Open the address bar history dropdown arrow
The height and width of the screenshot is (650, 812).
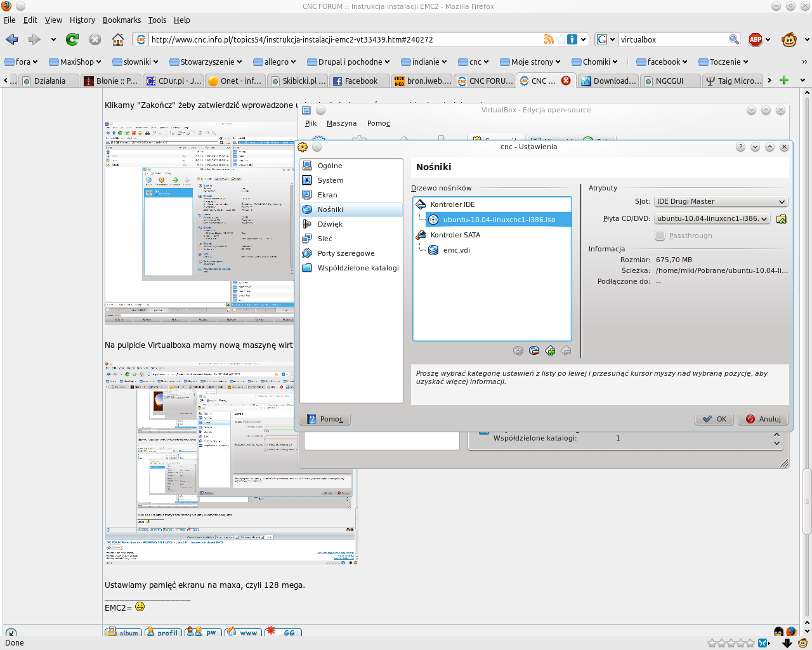point(584,39)
